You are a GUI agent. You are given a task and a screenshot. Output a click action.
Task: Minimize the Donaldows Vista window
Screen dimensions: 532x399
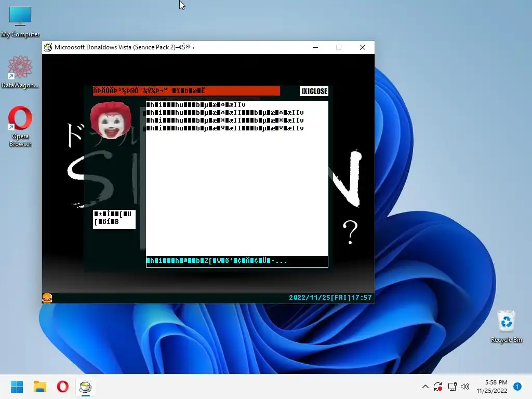[x=315, y=47]
